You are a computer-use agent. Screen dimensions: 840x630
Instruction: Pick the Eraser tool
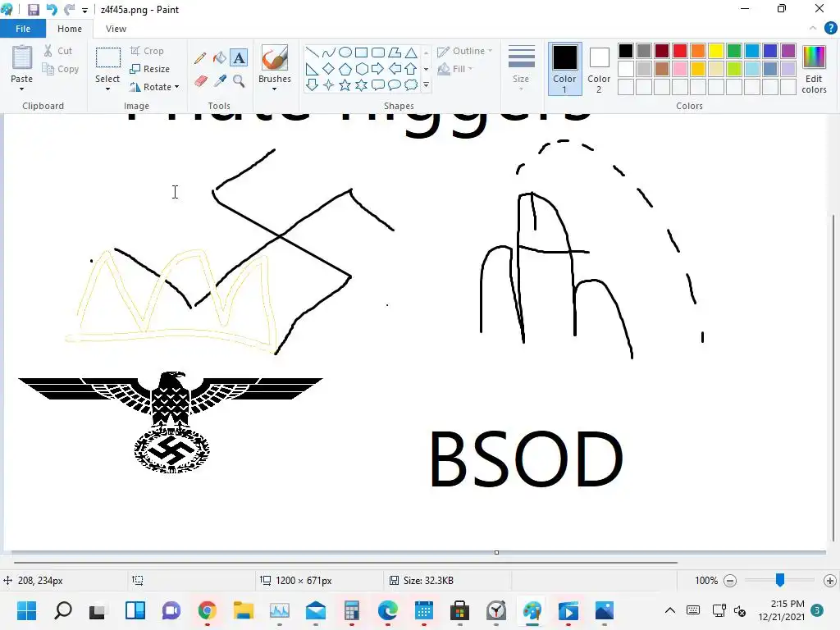(200, 81)
